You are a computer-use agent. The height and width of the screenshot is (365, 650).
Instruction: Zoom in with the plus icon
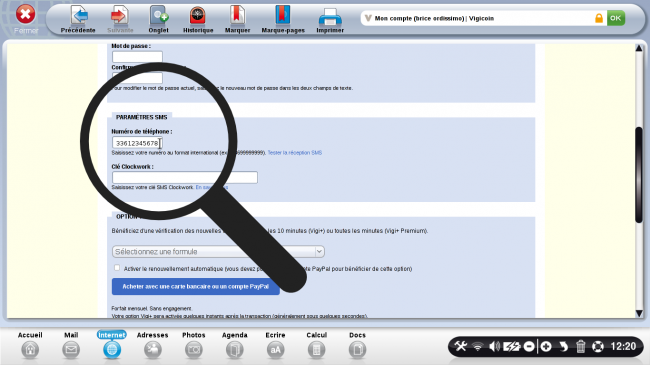point(546,346)
